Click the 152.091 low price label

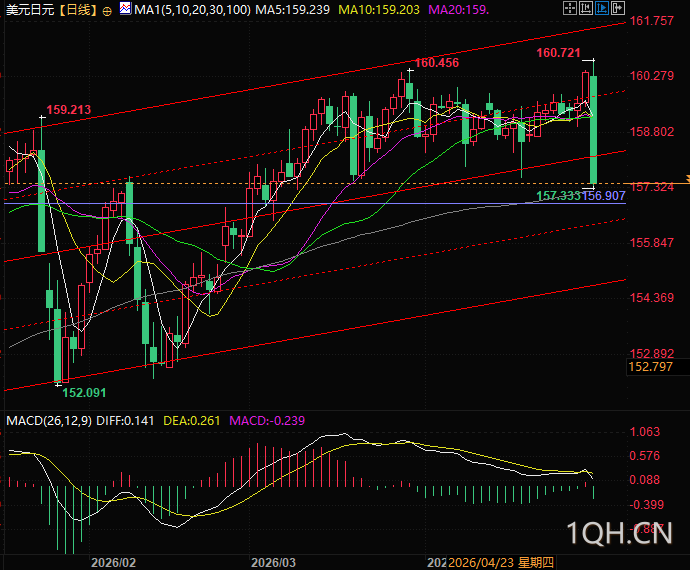tap(84, 393)
